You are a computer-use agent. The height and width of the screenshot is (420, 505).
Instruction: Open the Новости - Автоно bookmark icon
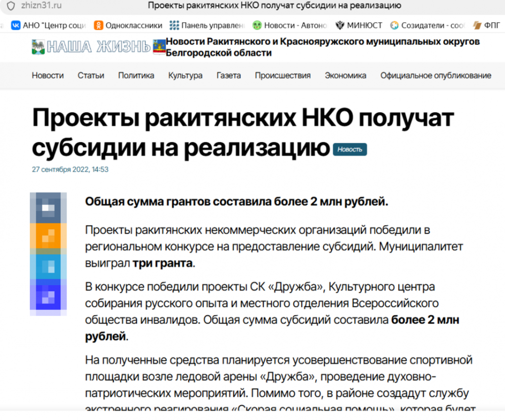click(x=257, y=25)
